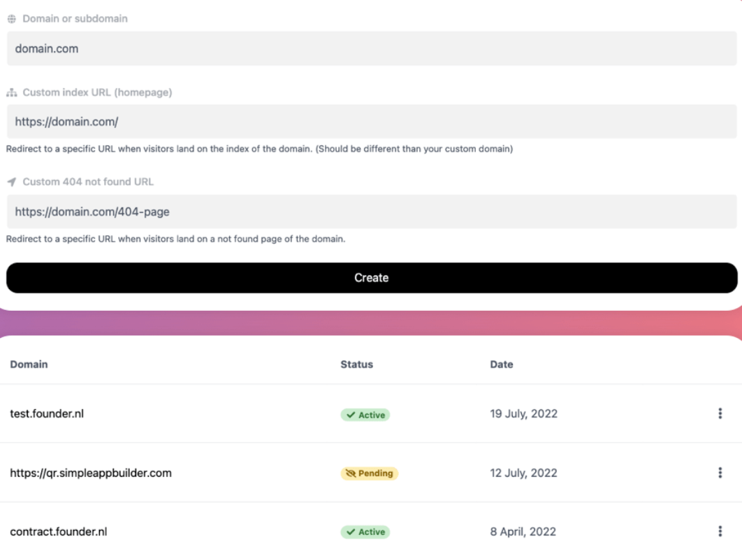The width and height of the screenshot is (742, 560).
Task: Toggle the Active badge on contract.founder.nl row
Action: point(364,531)
